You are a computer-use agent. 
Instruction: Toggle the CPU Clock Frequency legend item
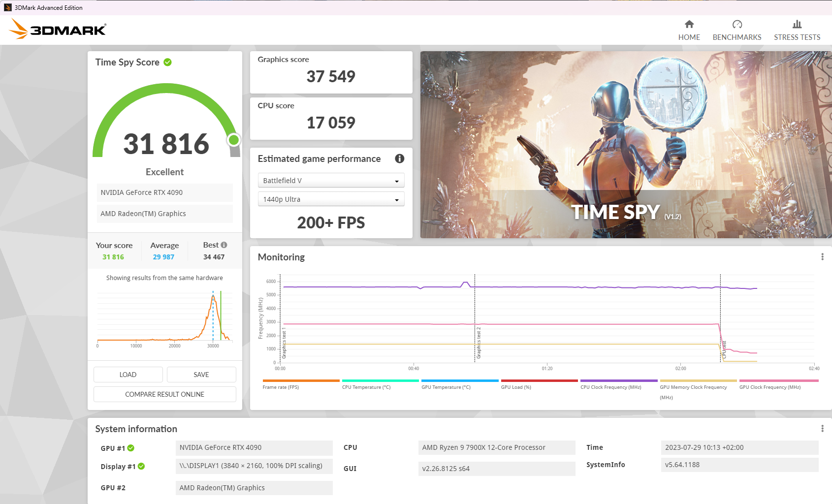619,384
